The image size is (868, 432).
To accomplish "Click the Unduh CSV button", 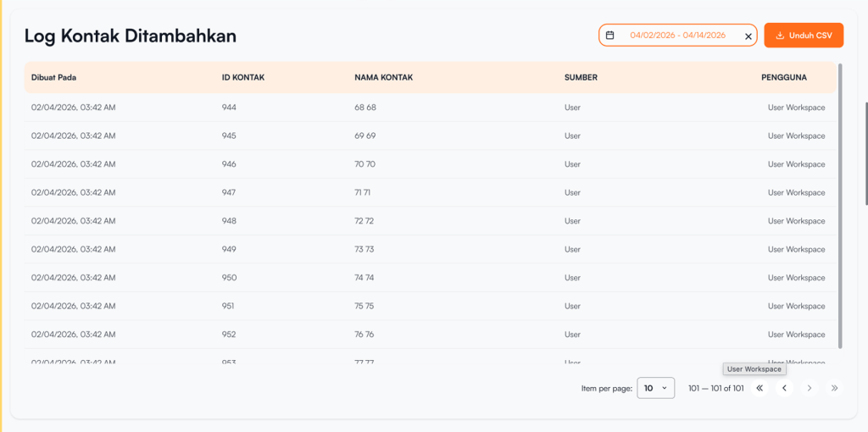I will [x=804, y=36].
